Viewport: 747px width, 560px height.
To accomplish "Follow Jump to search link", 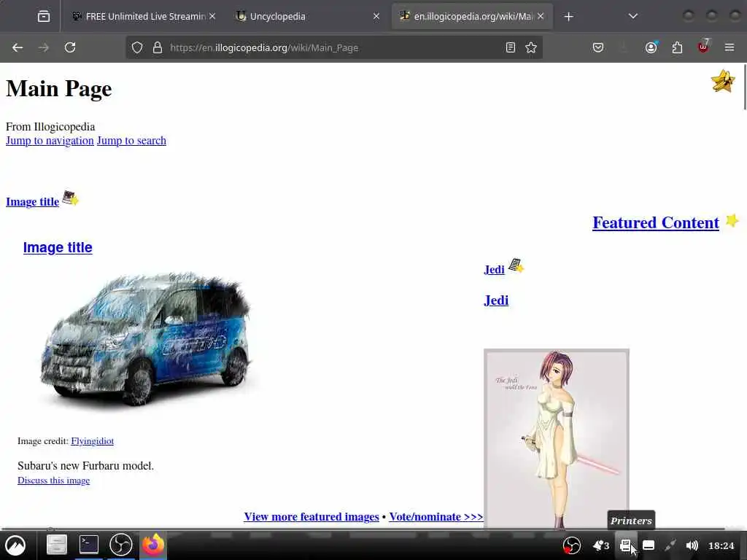I will [x=131, y=141].
